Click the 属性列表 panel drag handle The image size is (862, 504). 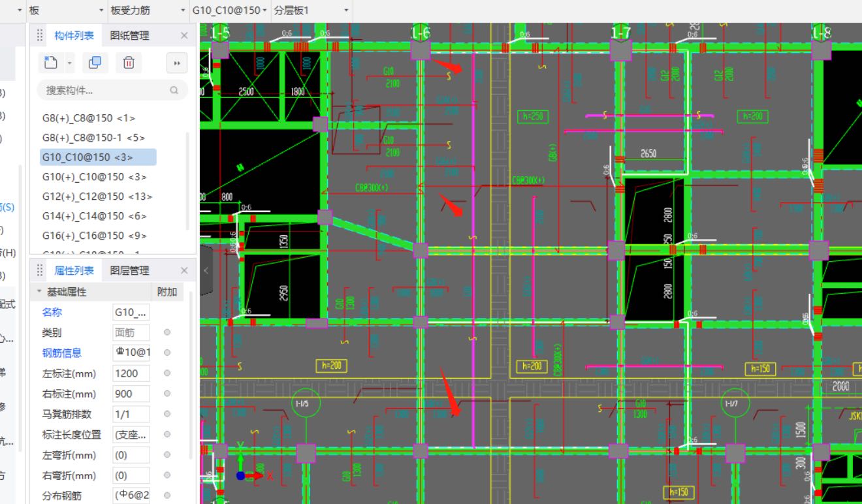point(39,270)
